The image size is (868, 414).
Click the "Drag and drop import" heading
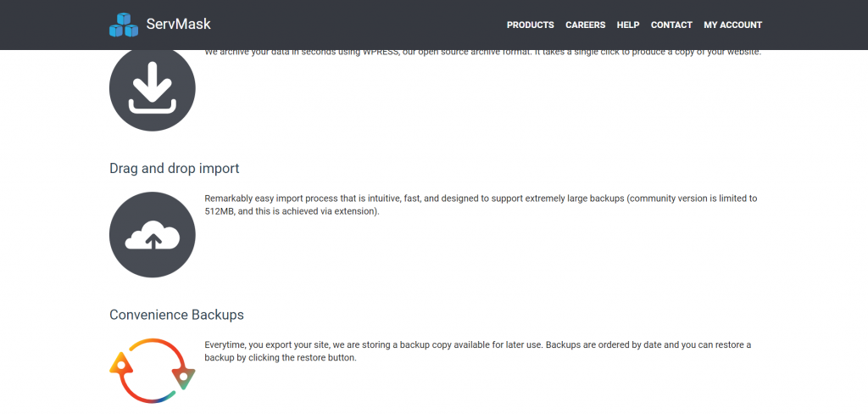coord(175,168)
